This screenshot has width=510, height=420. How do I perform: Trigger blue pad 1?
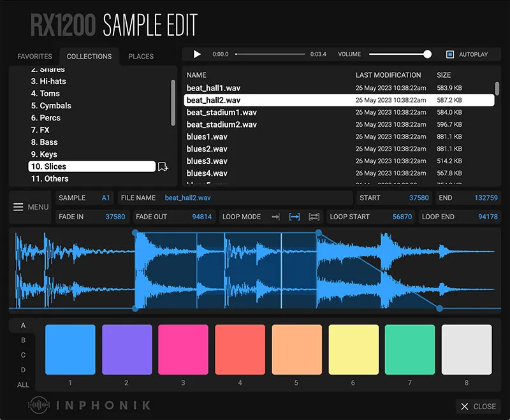70,349
